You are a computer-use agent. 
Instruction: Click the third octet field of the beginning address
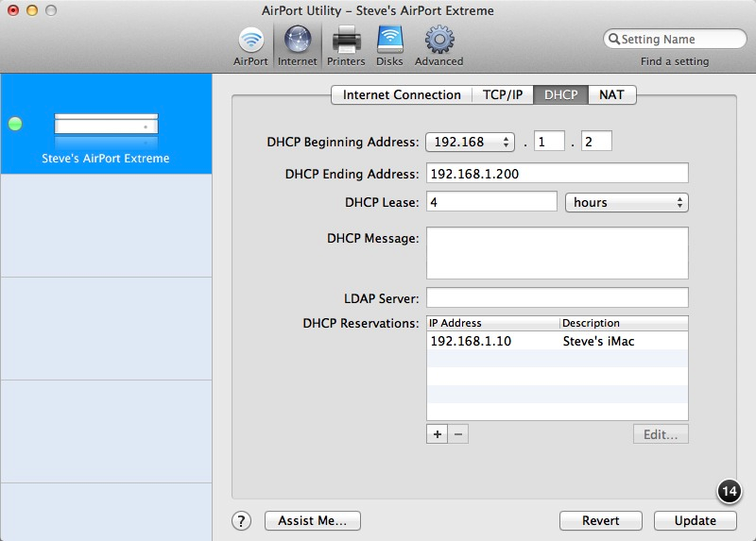click(549, 142)
